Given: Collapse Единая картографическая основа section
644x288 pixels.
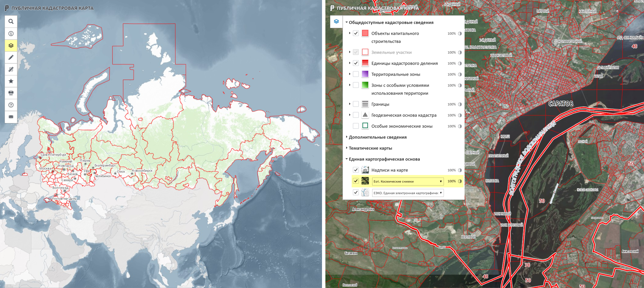Looking at the screenshot, I should pyautogui.click(x=347, y=159).
